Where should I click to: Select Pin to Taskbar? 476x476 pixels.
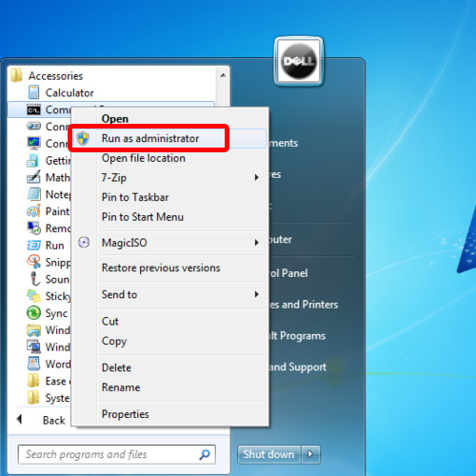(x=135, y=197)
